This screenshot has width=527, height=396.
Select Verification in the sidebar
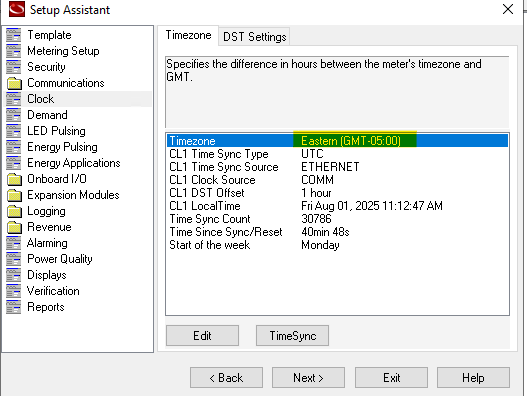[x=53, y=291]
